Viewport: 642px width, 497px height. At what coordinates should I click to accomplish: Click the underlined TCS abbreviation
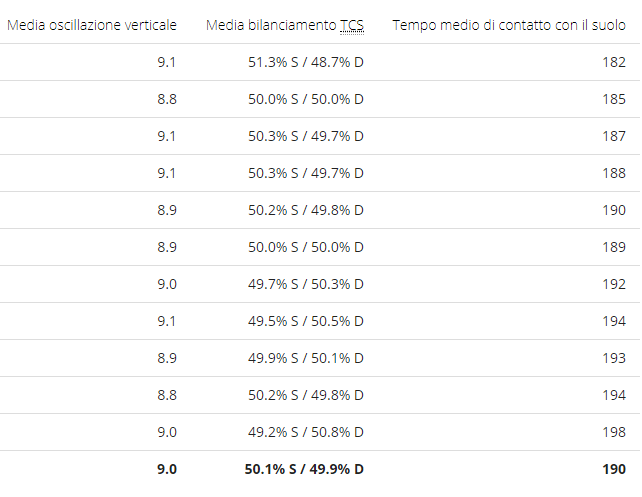352,25
